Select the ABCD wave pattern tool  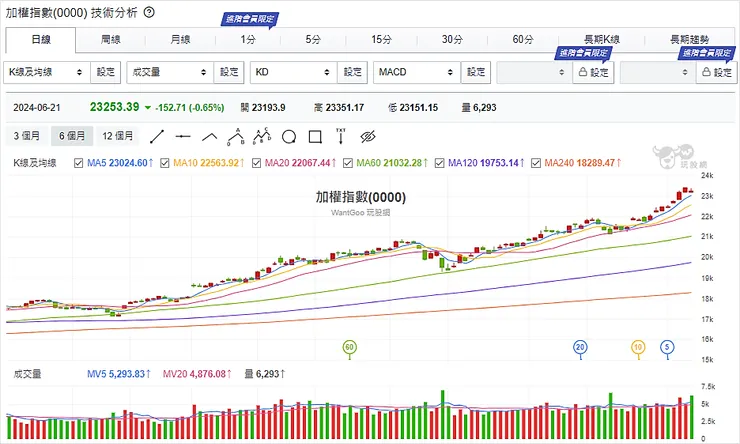262,136
